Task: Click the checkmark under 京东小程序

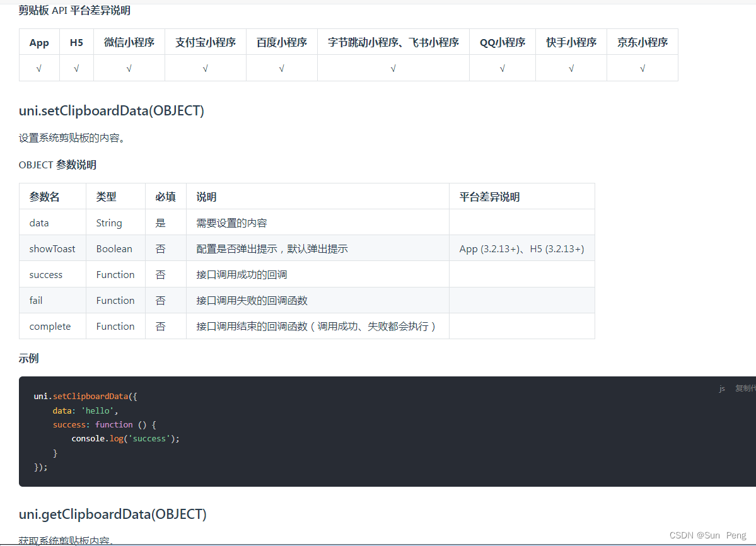Action: 642,67
